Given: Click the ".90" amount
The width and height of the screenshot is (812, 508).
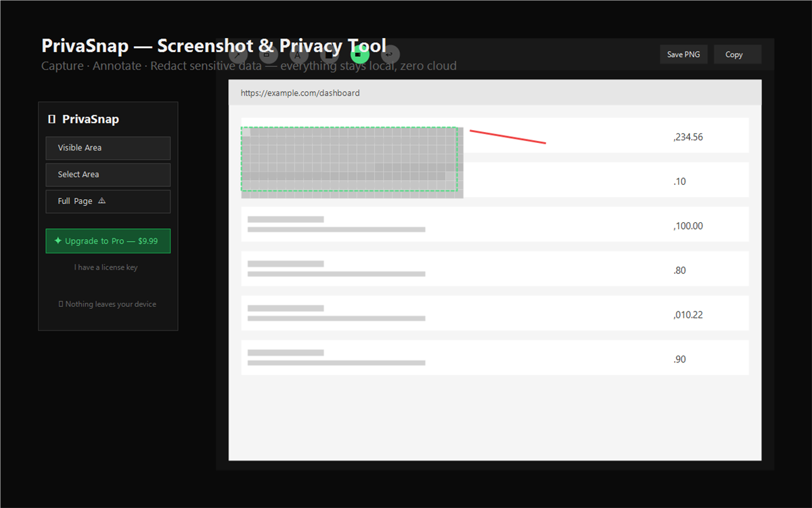Looking at the screenshot, I should coord(679,359).
